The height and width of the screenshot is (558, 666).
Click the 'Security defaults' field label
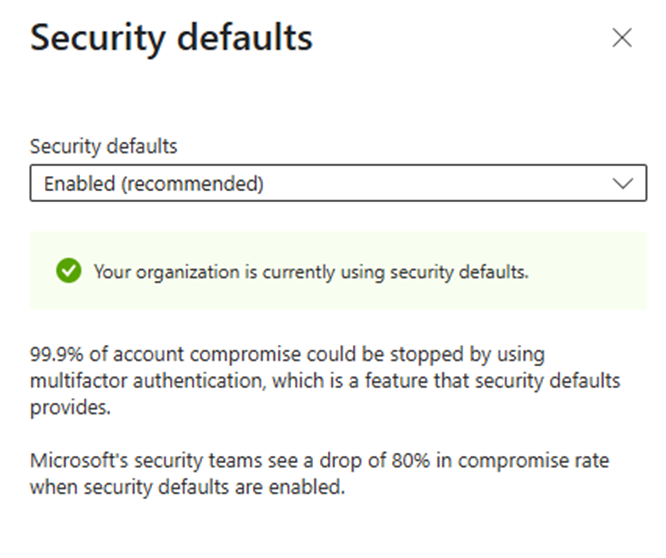click(x=103, y=147)
